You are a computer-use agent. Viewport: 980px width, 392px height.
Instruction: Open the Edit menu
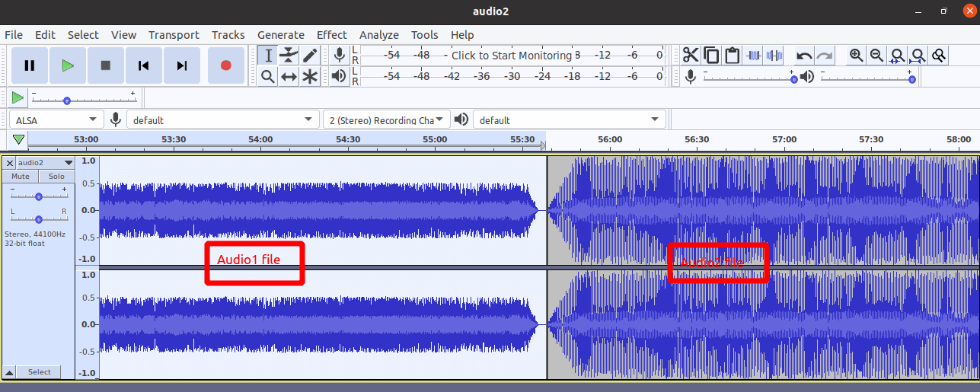pos(45,34)
